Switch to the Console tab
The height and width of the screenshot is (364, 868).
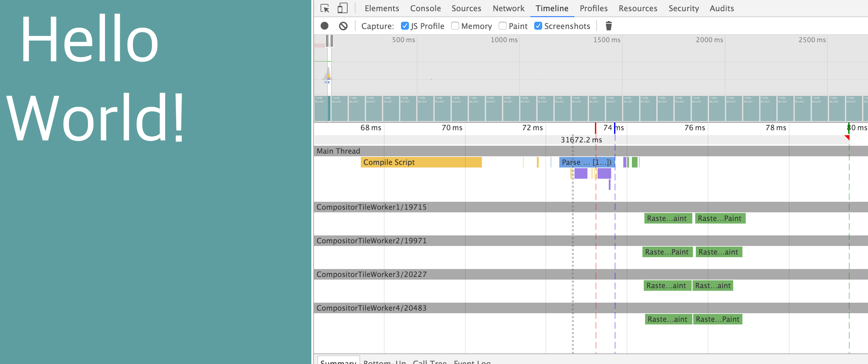pyautogui.click(x=425, y=9)
